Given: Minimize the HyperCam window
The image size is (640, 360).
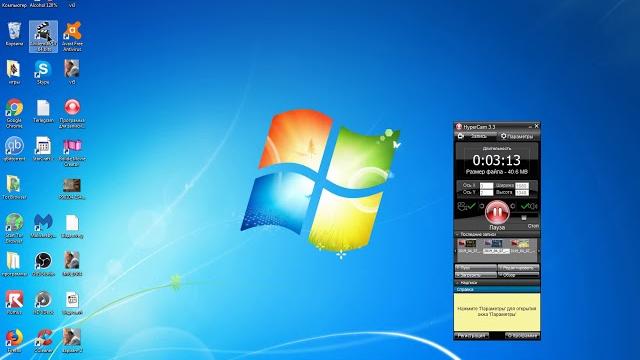Looking at the screenshot, I should (x=530, y=127).
